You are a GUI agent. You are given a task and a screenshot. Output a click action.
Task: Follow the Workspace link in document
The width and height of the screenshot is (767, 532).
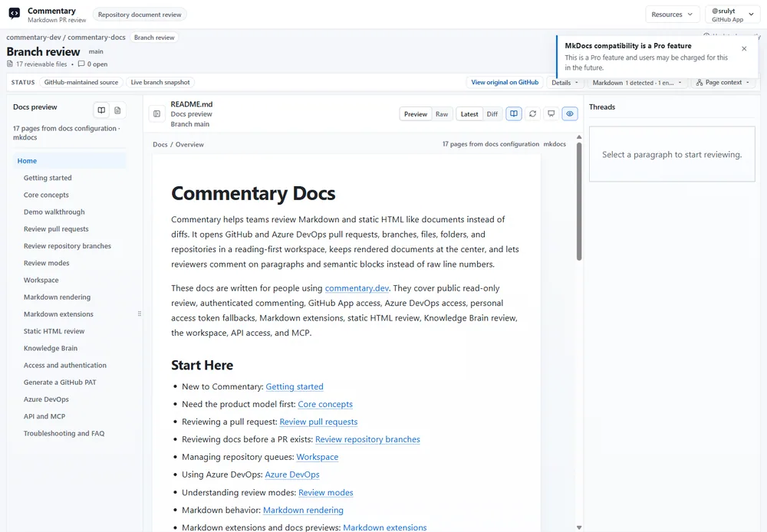coord(318,457)
